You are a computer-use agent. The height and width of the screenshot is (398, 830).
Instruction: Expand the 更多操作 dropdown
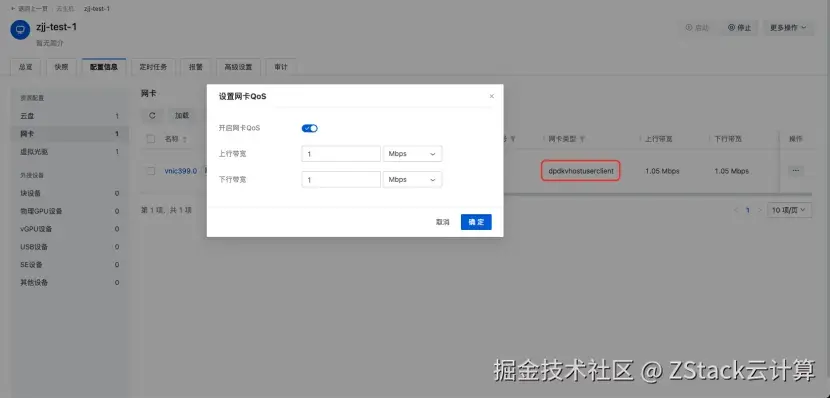click(788, 28)
